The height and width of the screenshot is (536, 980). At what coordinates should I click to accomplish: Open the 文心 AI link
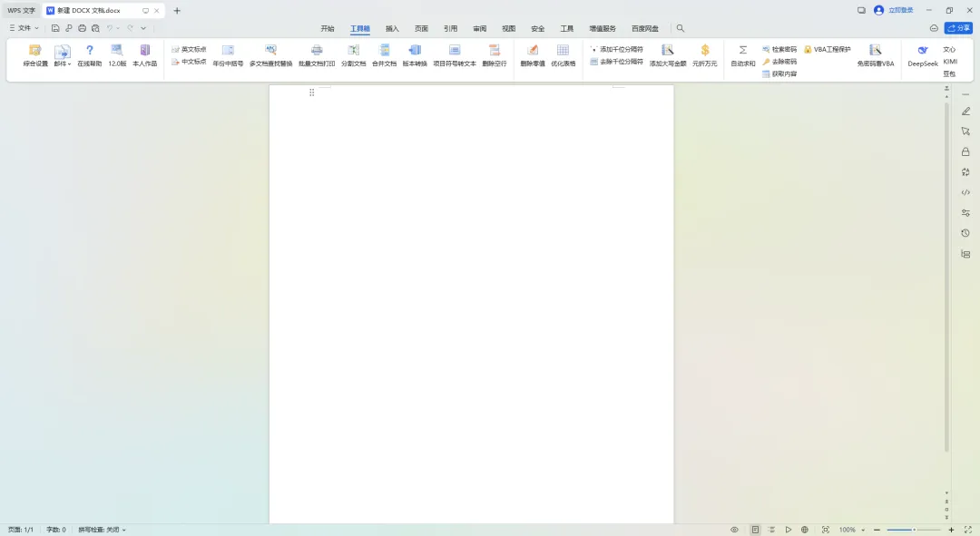(x=949, y=49)
